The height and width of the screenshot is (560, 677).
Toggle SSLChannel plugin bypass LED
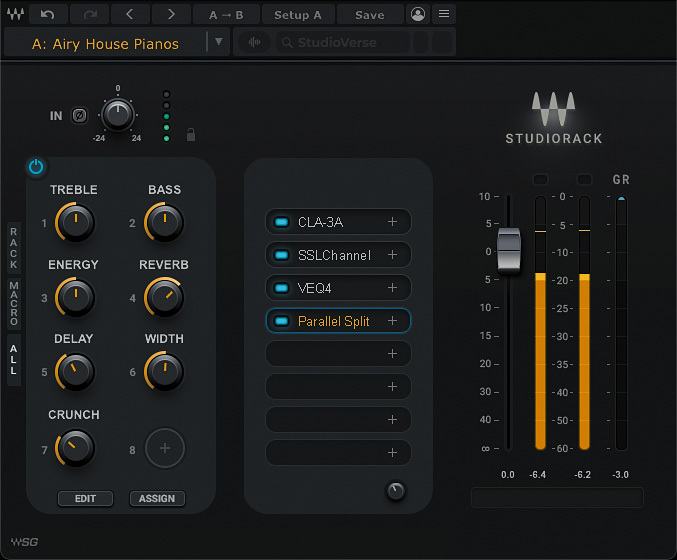tap(282, 255)
